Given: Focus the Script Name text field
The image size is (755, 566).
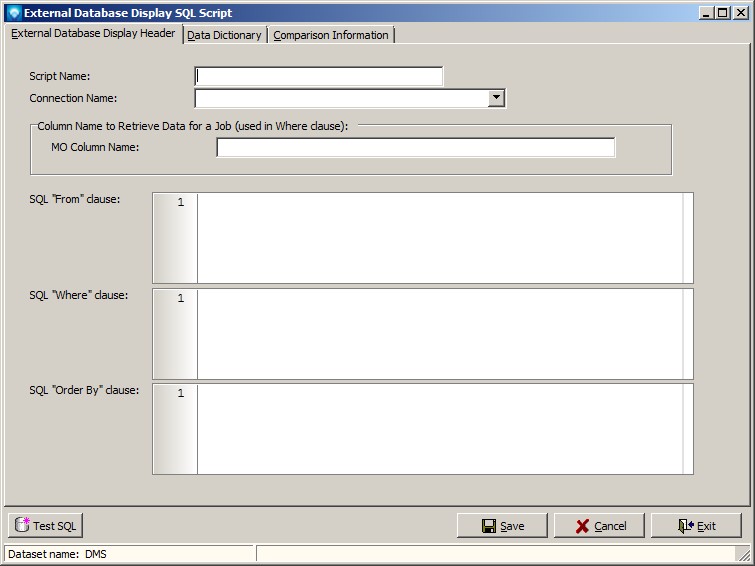Looking at the screenshot, I should [x=318, y=76].
